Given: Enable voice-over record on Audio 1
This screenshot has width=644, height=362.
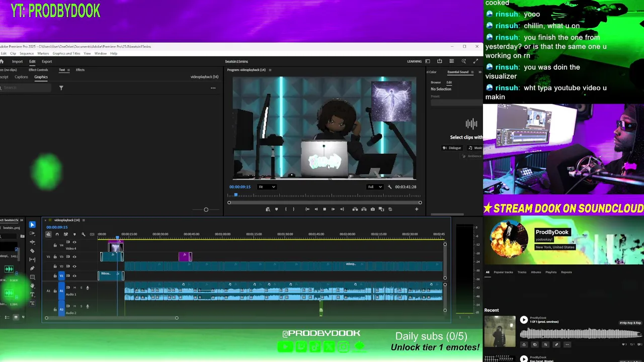Looking at the screenshot, I should [x=88, y=288].
